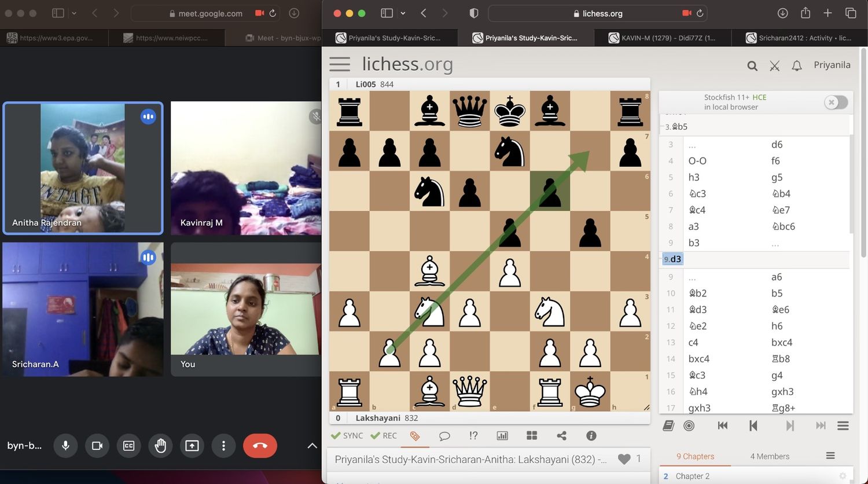Switch to the 9 Chapters tab
Screen dimensions: 868x484
coord(695,456)
